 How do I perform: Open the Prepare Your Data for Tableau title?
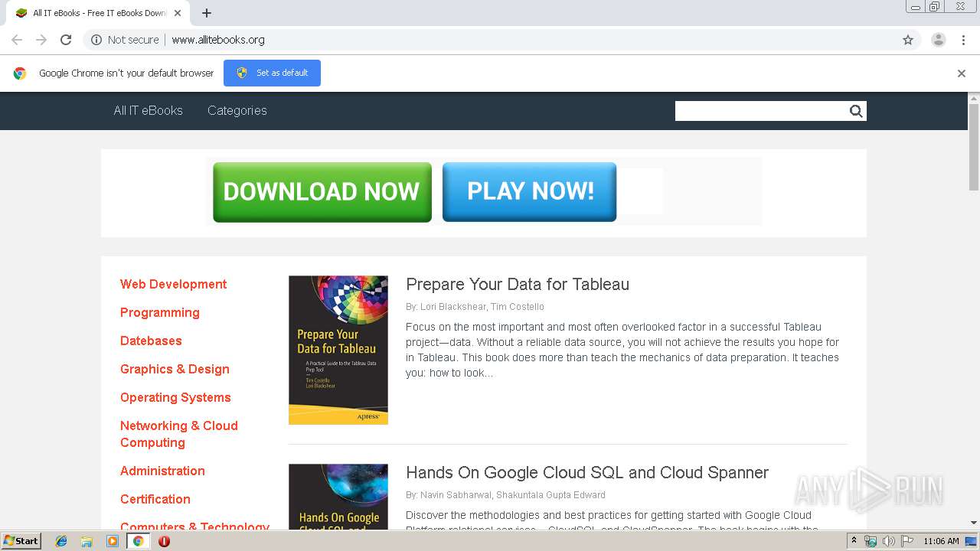pos(518,284)
